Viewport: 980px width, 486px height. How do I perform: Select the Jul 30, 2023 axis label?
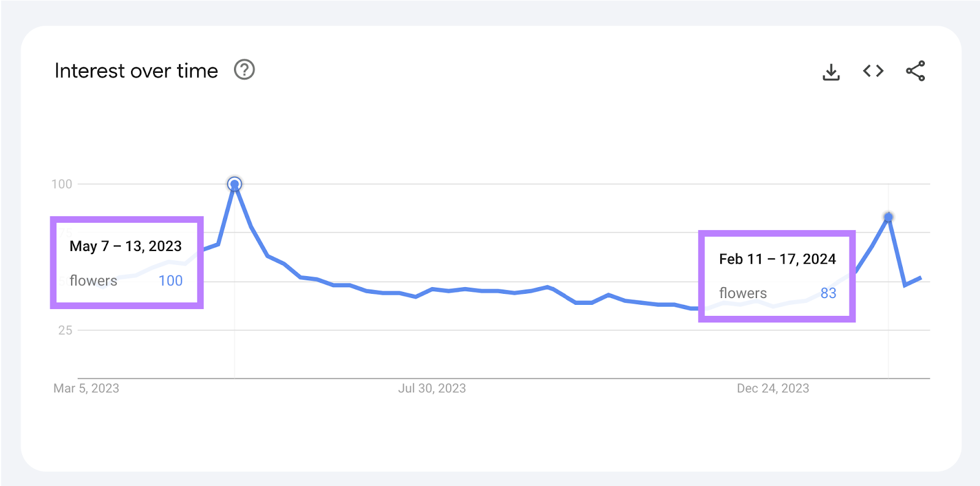[432, 387]
